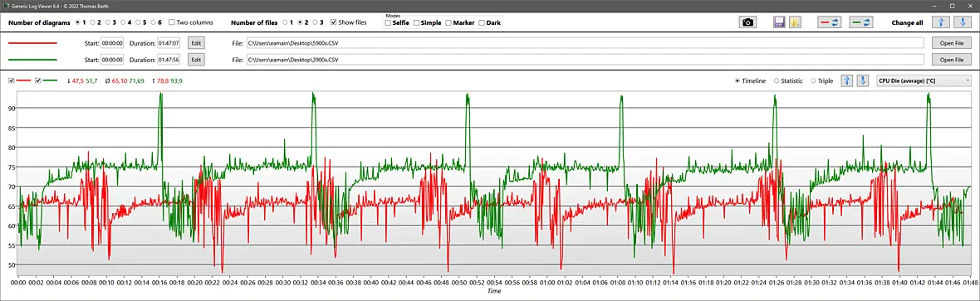Select the Statistic view radio button

point(777,80)
